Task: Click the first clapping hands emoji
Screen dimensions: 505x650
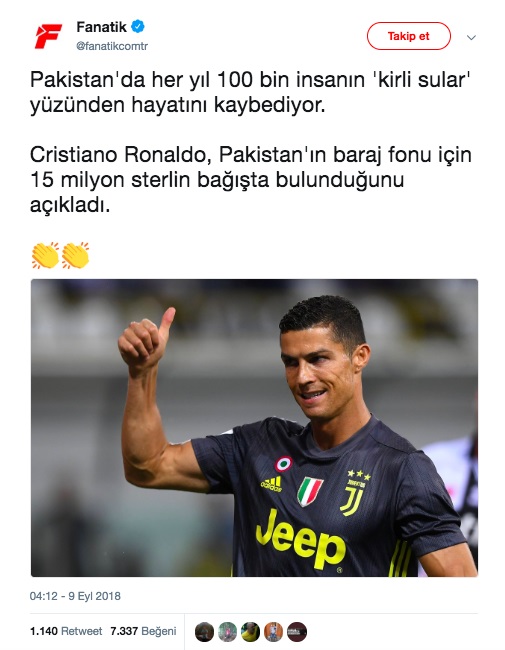Action: 45,255
